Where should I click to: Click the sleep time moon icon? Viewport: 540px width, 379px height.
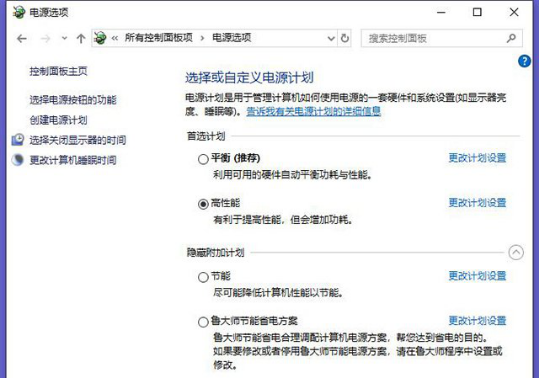17,160
